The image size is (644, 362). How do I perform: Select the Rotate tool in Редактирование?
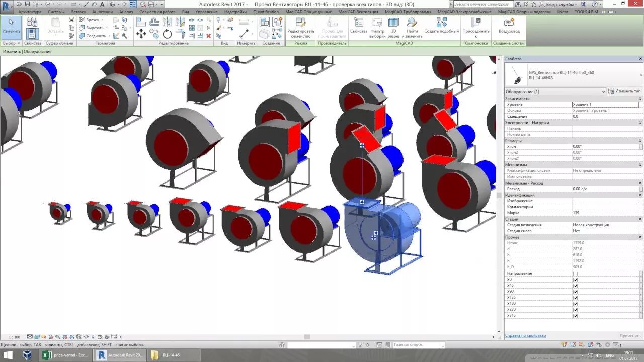tap(167, 34)
